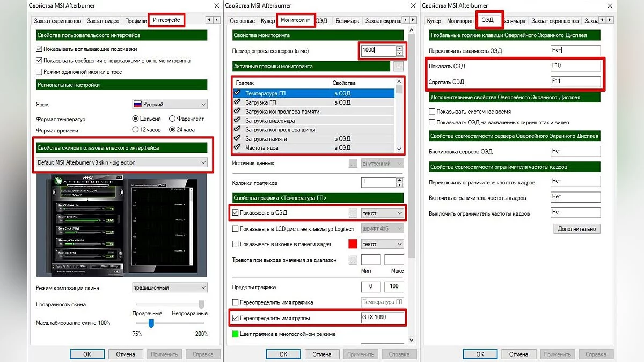This screenshot has height=362, width=644.
Task: Increase Колонки графиков value with spinner
Action: pos(399,180)
